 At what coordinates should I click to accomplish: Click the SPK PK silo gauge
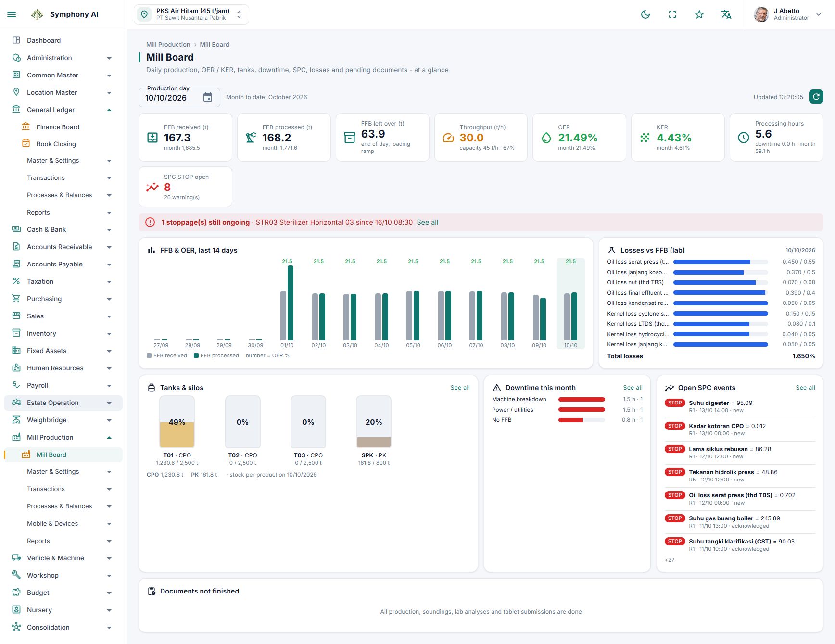(x=374, y=422)
